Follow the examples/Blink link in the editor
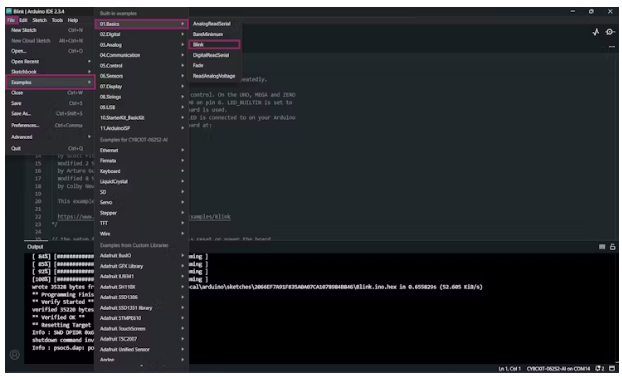This screenshot has height=377, width=622. click(x=210, y=217)
